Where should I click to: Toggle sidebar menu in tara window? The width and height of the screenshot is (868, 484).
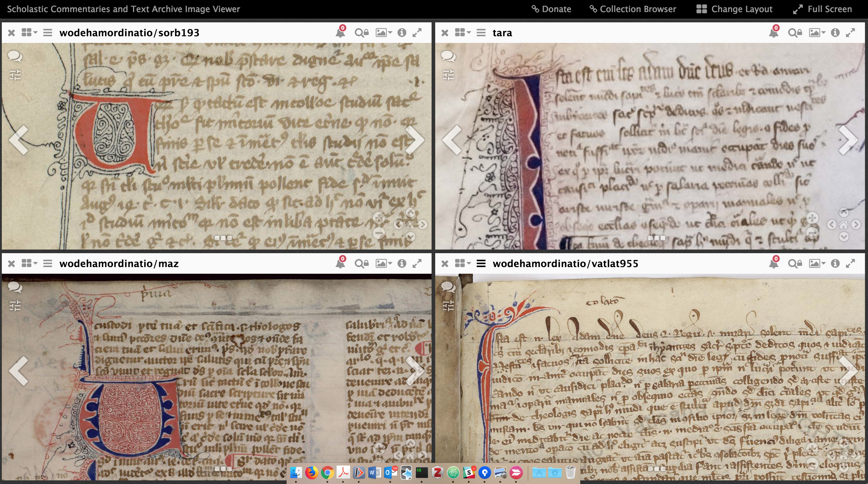pos(481,33)
